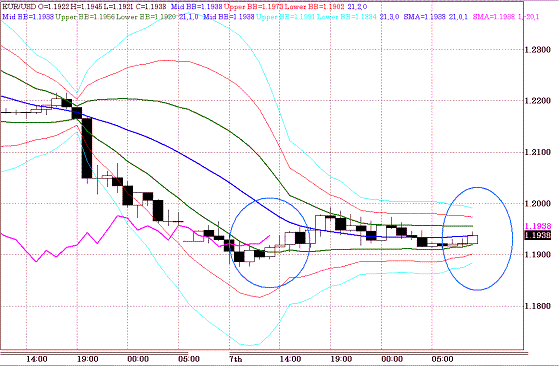The width and height of the screenshot is (559, 366).
Task: Click the 21,1,0 parameter text
Action: point(189,17)
